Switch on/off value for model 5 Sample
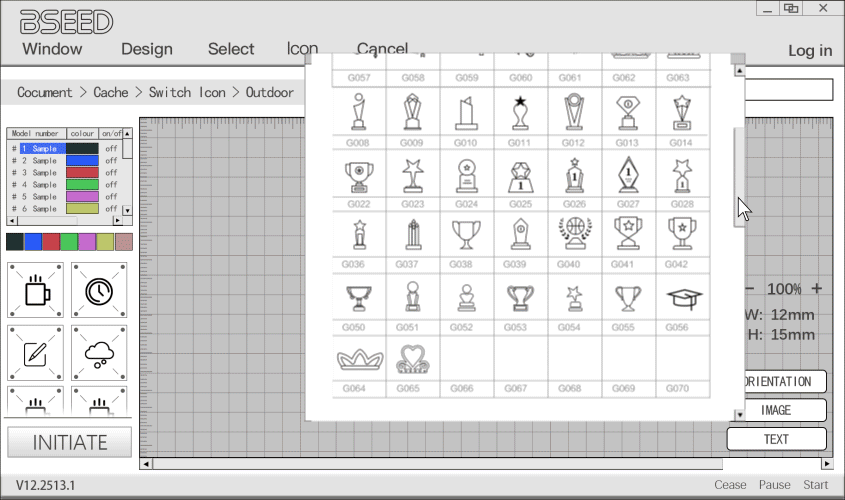This screenshot has width=845, height=500. [x=111, y=197]
